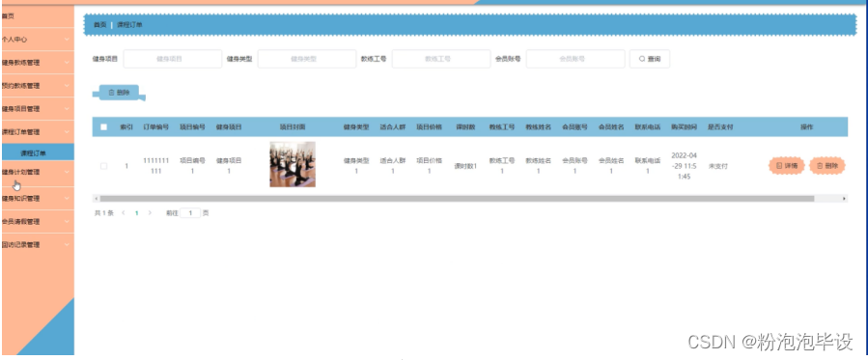Focus the 健身项目 search input field
The width and height of the screenshot is (868, 360).
click(173, 59)
